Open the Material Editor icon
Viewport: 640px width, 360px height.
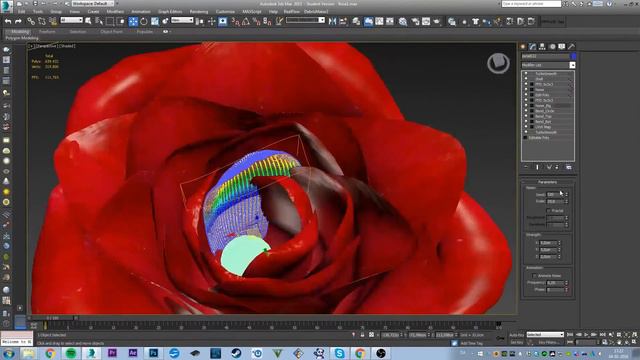[403, 22]
